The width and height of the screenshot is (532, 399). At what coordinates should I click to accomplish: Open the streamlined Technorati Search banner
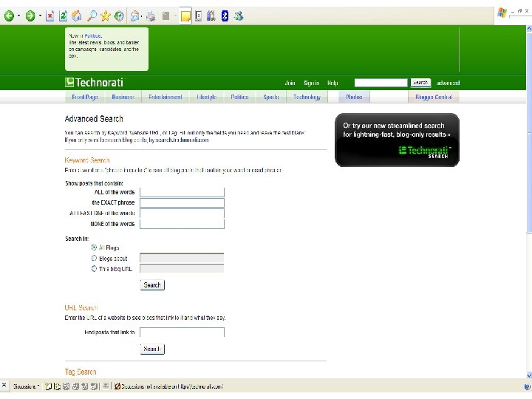point(397,140)
